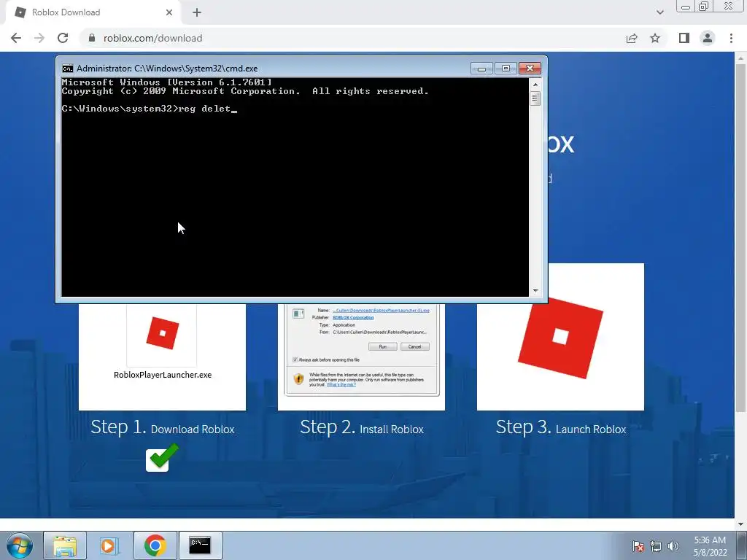Minimize the cmd.exe window

[x=481, y=69]
